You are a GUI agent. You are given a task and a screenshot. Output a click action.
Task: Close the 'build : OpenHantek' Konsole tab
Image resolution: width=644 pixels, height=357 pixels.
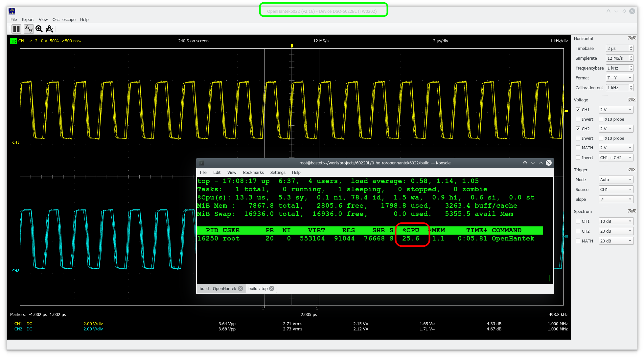(x=241, y=288)
